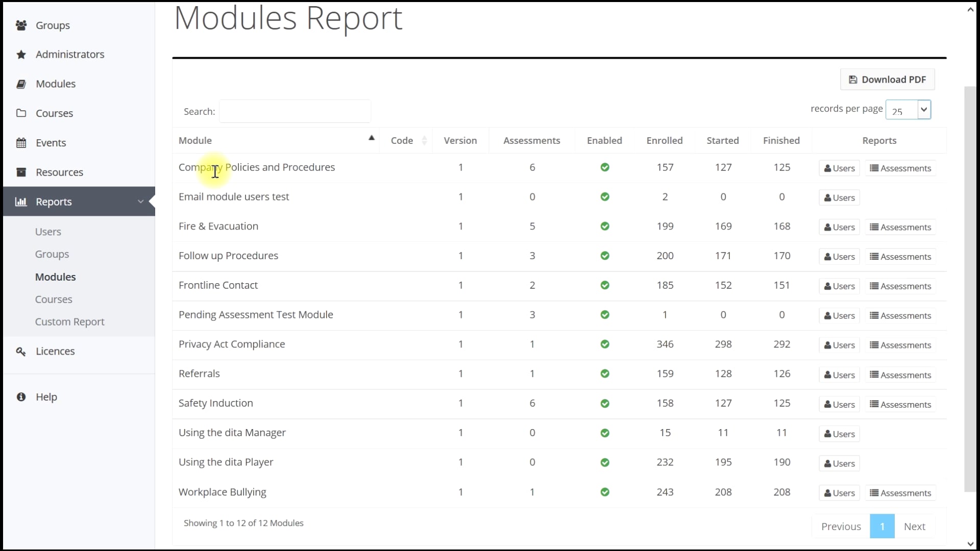The image size is (980, 551).
Task: Click the Administrators star icon
Action: click(x=21, y=54)
